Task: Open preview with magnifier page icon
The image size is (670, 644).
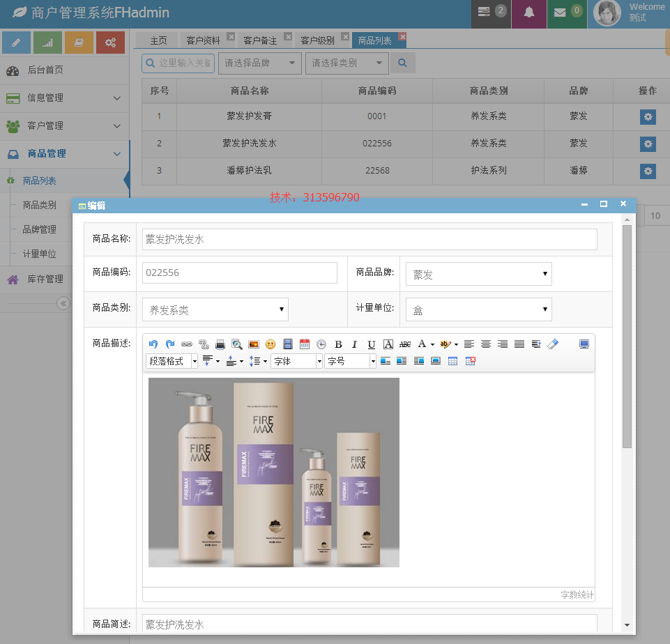Action: [x=237, y=344]
